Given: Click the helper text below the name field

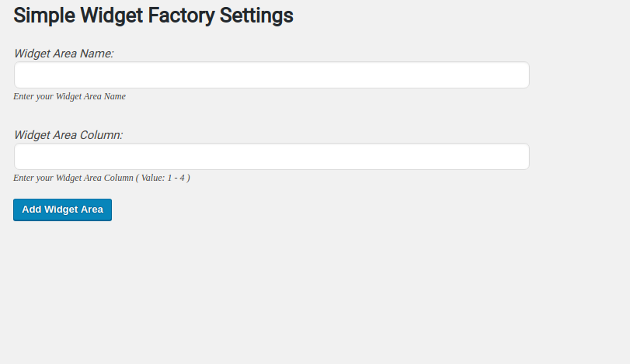Looking at the screenshot, I should tap(69, 96).
